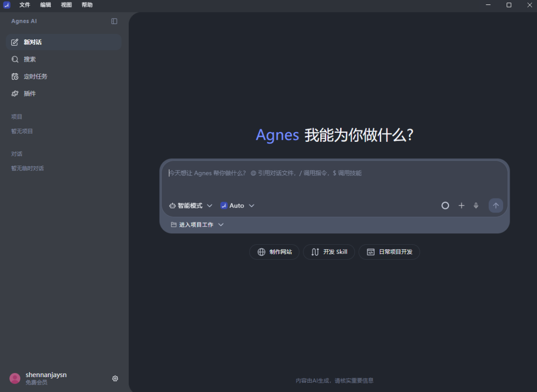The width and height of the screenshot is (537, 392).
Task: Open the 智能模式 mode dropdown
Action: 191,205
